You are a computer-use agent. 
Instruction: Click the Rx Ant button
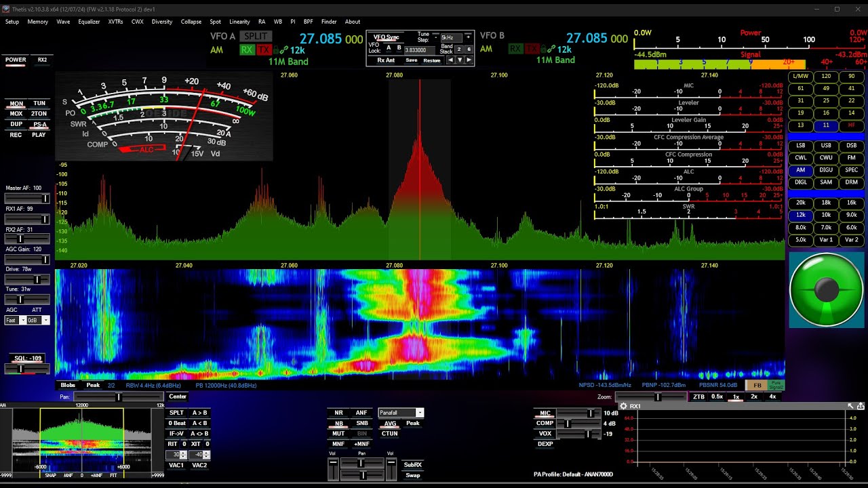[x=386, y=60]
